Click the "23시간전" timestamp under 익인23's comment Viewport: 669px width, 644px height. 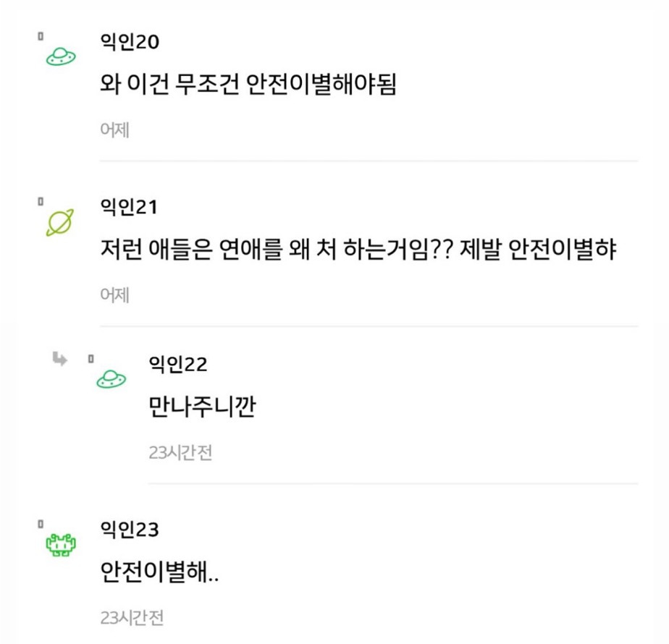tap(132, 618)
